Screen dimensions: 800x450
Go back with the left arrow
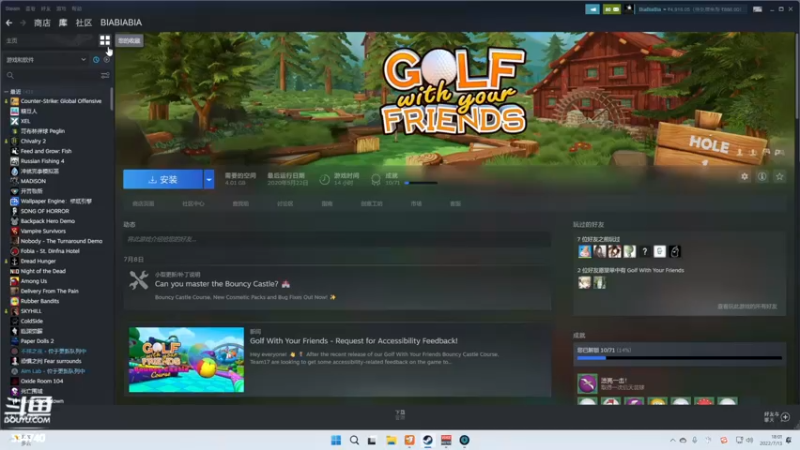click(9, 22)
